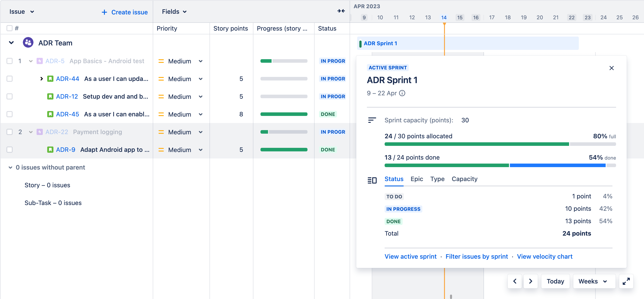Viewport: 644px width, 299px height.
Task: Click the right arrow to scroll timeline forward
Action: tap(531, 281)
